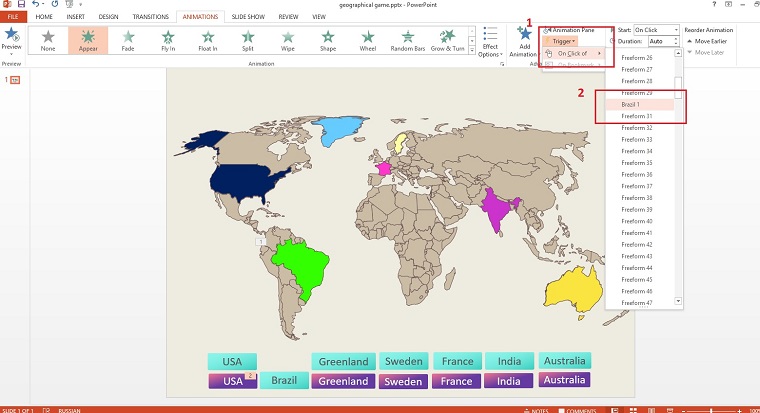Apply the Fly In animation
This screenshot has width=760, height=413.
point(167,40)
